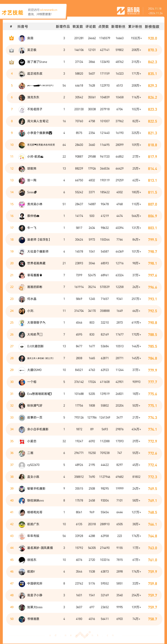Open the 画了画了Stone account name
Screen dimensions: 167x644
(x=37, y=62)
